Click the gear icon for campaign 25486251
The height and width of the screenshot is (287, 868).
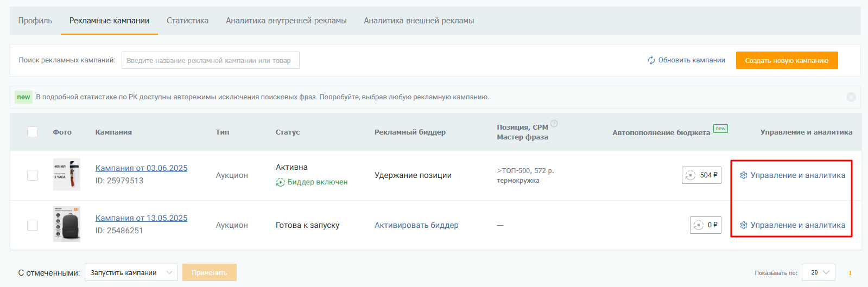click(x=744, y=225)
